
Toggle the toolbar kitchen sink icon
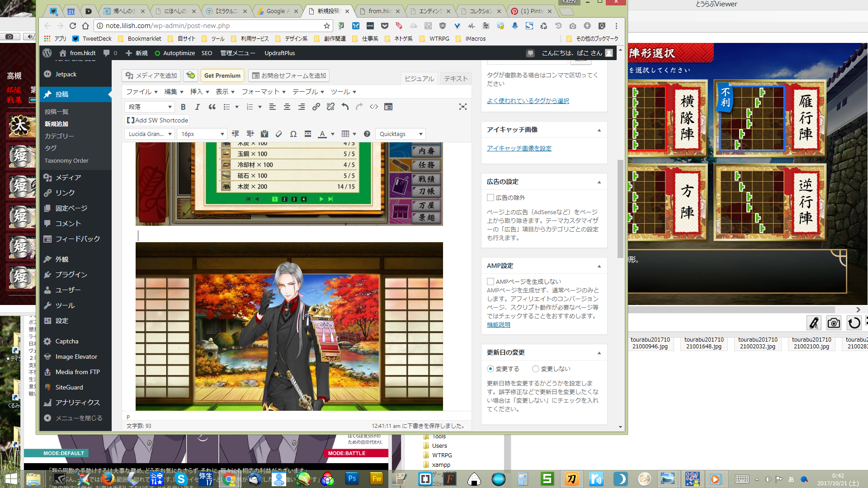click(x=388, y=107)
